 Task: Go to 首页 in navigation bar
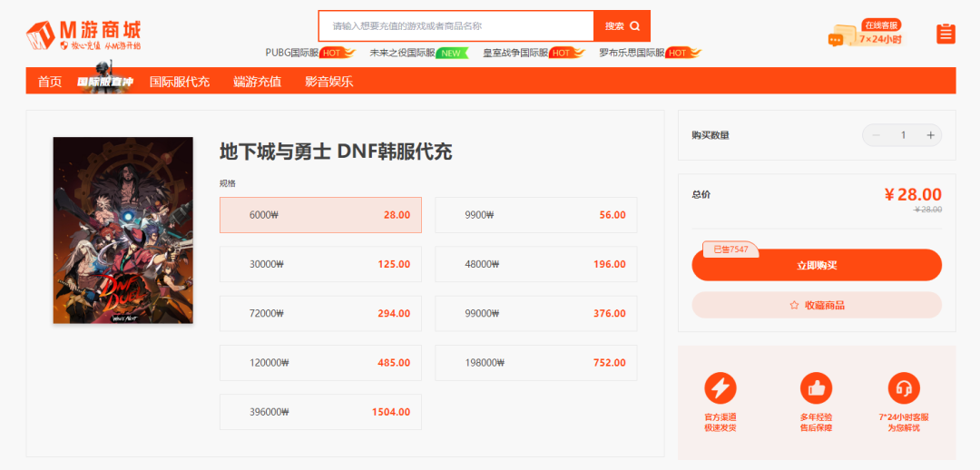click(x=50, y=82)
